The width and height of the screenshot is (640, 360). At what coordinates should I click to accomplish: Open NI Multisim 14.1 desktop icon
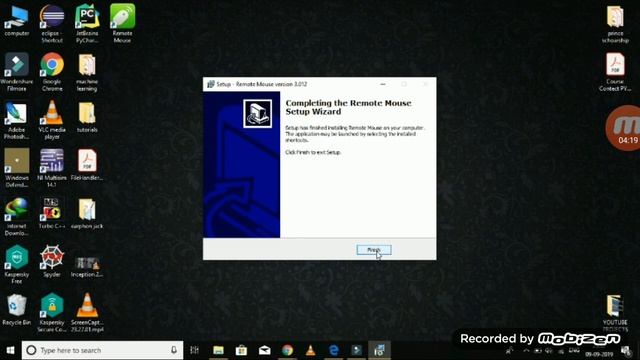tap(52, 168)
